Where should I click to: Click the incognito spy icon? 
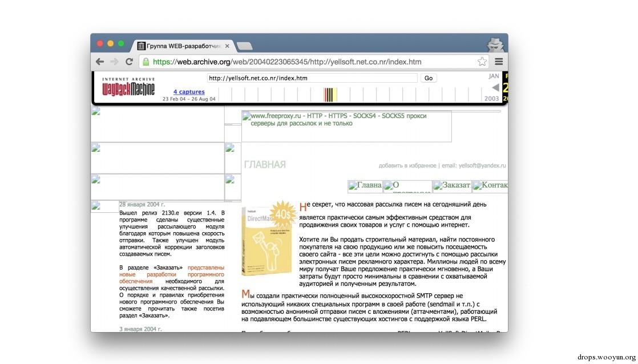[495, 45]
